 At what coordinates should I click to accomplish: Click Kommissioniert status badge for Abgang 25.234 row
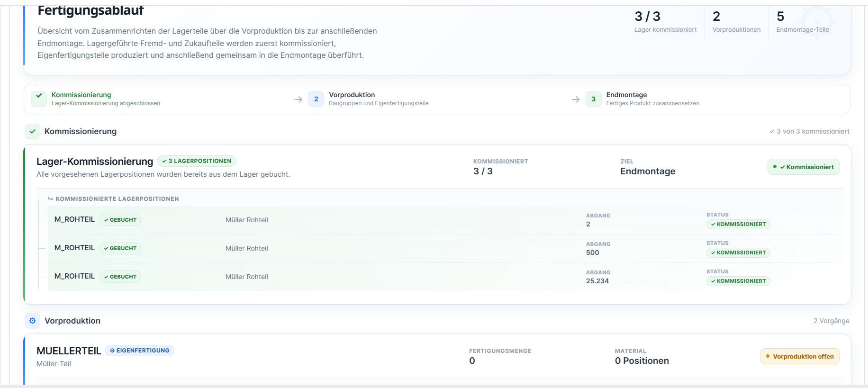(x=738, y=281)
